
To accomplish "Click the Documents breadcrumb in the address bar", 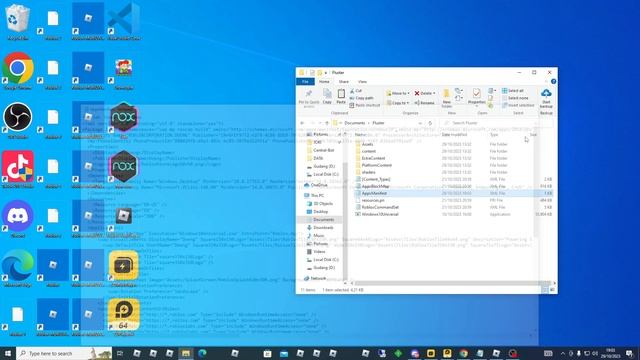I will [x=355, y=123].
